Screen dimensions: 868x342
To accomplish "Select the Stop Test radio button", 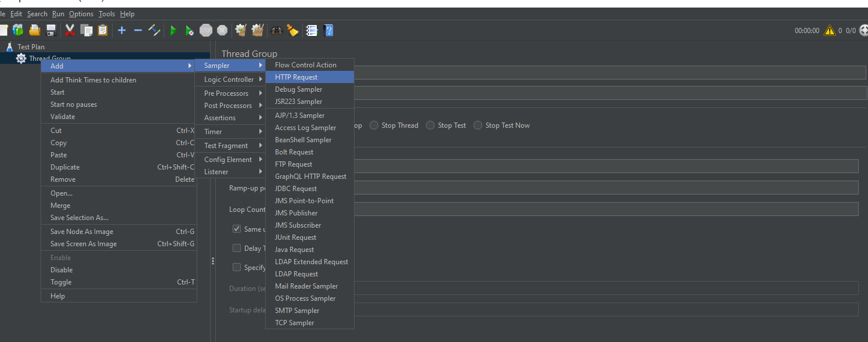I will (430, 125).
